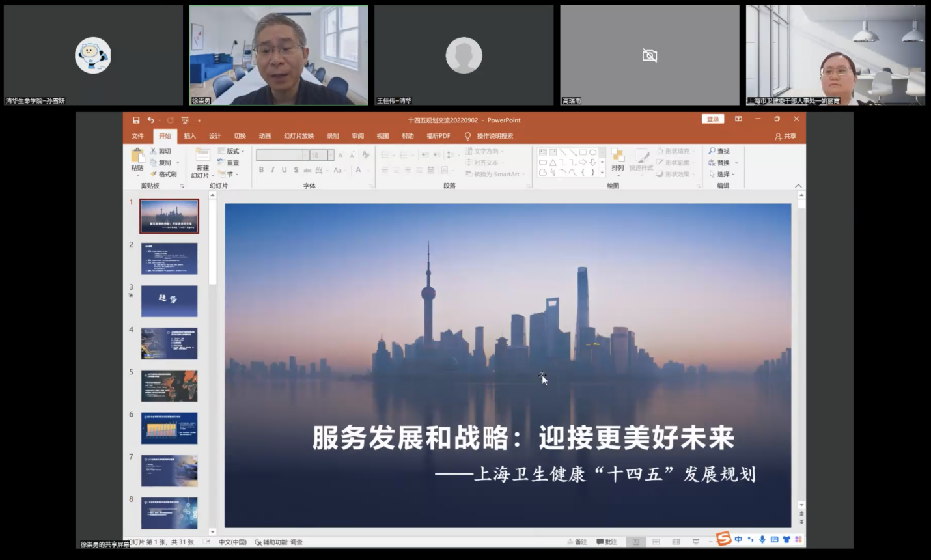Start slideshow from beginning icon in title bar
Screen dimensions: 931x560
pos(185,120)
